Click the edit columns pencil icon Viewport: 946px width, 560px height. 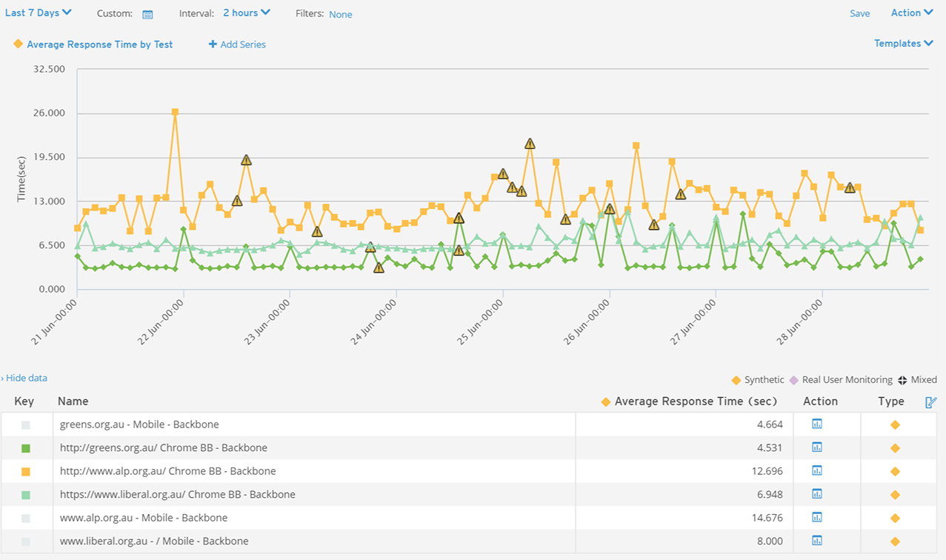931,401
